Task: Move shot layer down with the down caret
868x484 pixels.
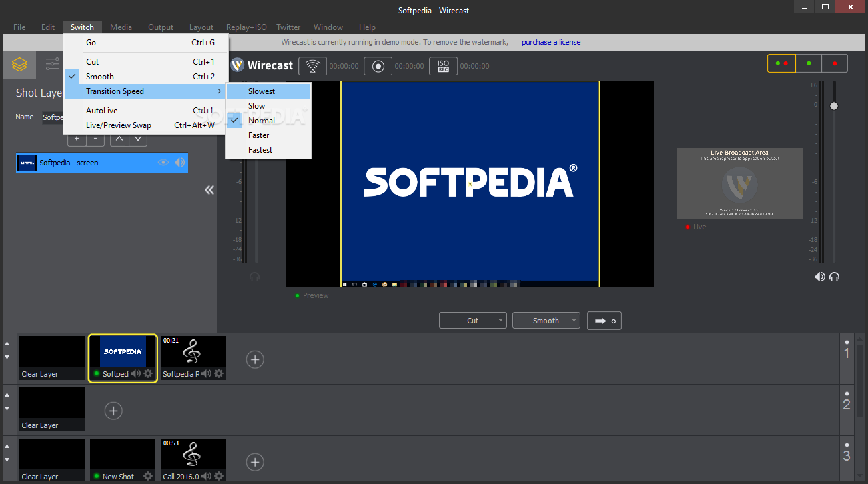Action: (138, 139)
